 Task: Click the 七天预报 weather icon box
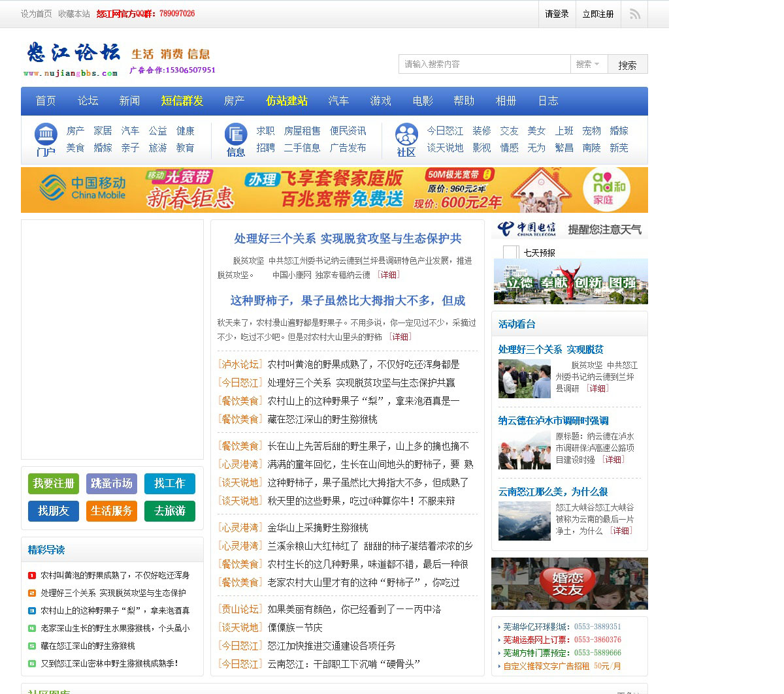coord(511,252)
